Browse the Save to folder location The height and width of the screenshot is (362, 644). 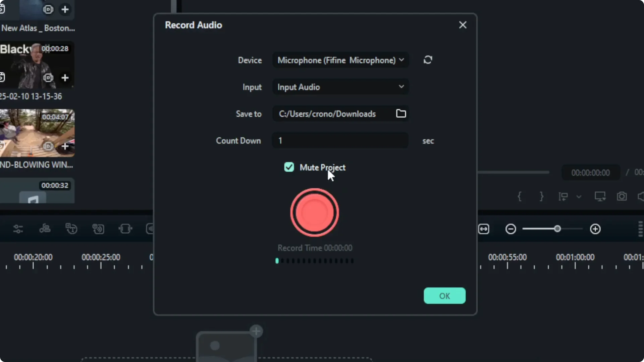point(401,114)
